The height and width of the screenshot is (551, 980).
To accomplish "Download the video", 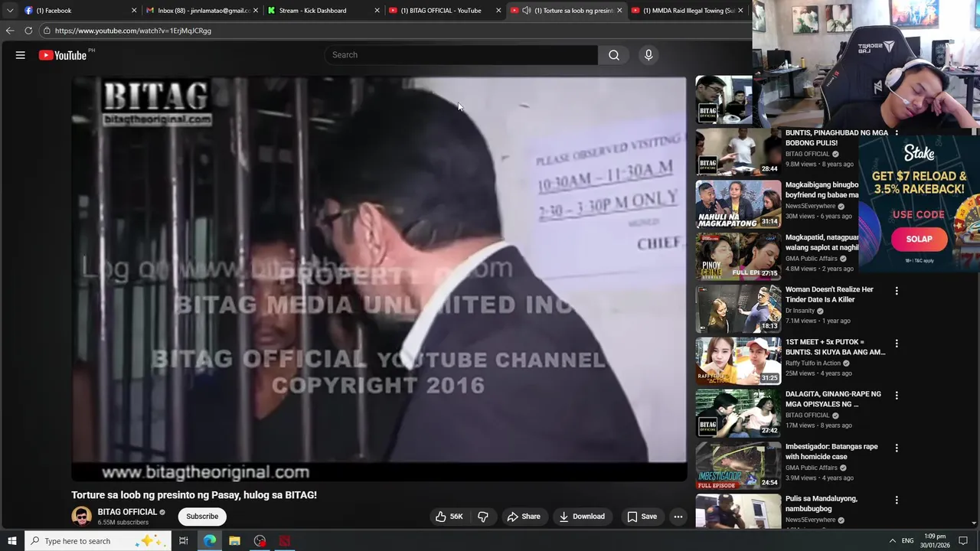I will [582, 517].
